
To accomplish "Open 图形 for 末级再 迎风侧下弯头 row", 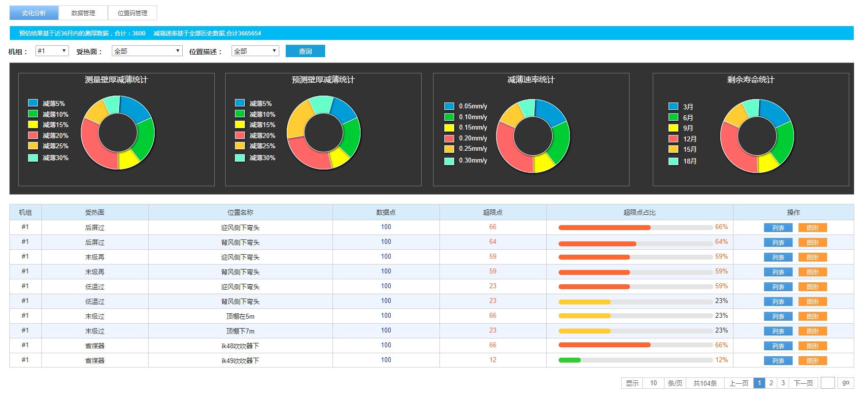I will (x=813, y=257).
